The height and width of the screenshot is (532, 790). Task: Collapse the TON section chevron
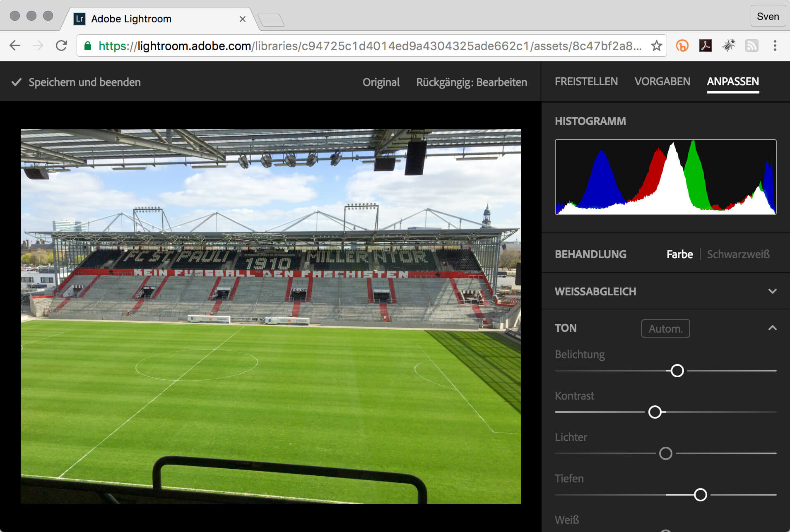[772, 328]
